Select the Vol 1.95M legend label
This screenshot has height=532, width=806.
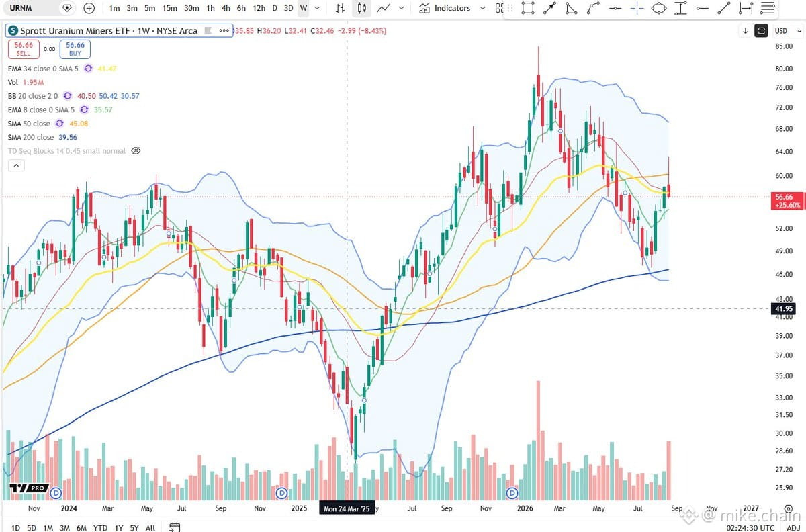[26, 82]
